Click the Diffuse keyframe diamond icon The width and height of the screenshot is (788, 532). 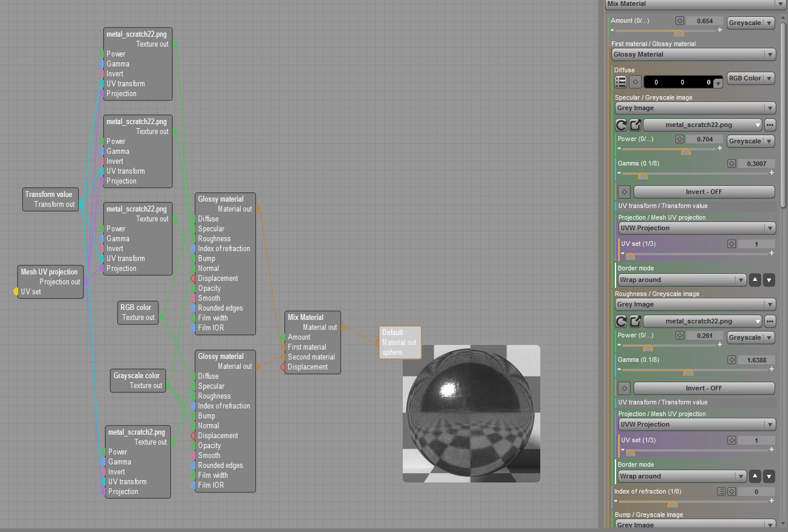click(635, 82)
